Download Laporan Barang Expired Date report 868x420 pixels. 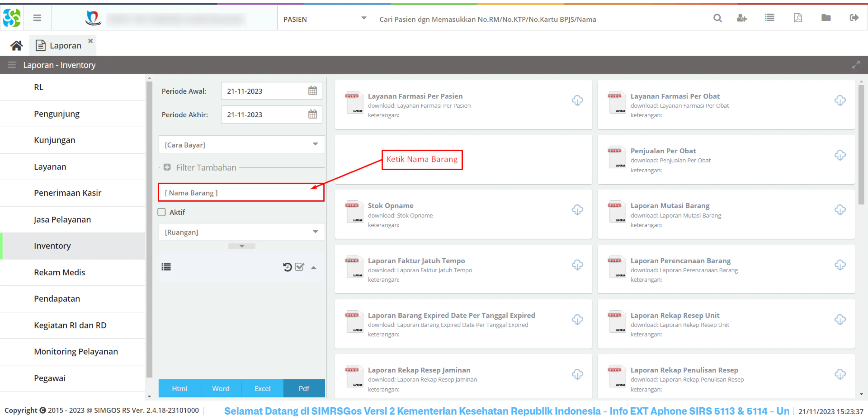[577, 320]
